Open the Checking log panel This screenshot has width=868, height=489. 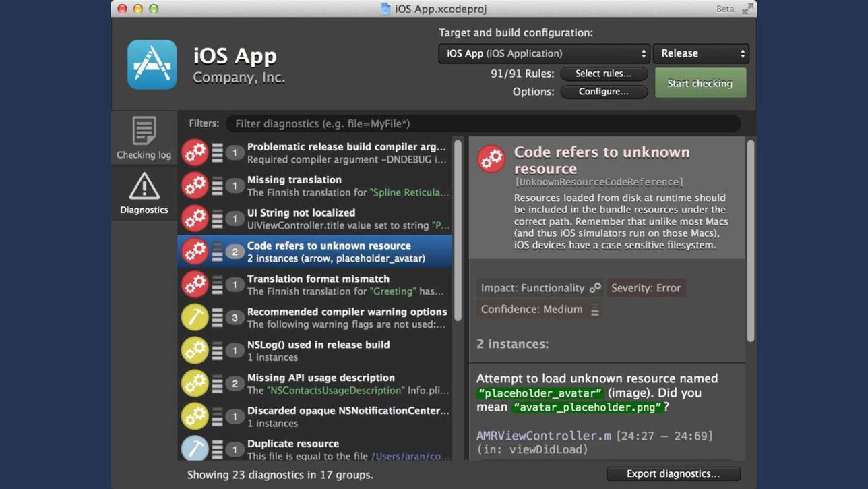pos(144,138)
